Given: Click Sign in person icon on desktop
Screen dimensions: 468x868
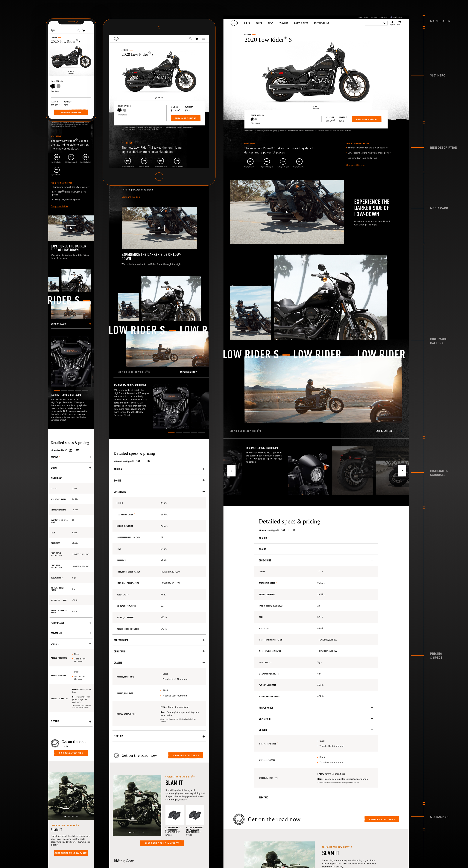Looking at the screenshot, I should click(x=392, y=22).
